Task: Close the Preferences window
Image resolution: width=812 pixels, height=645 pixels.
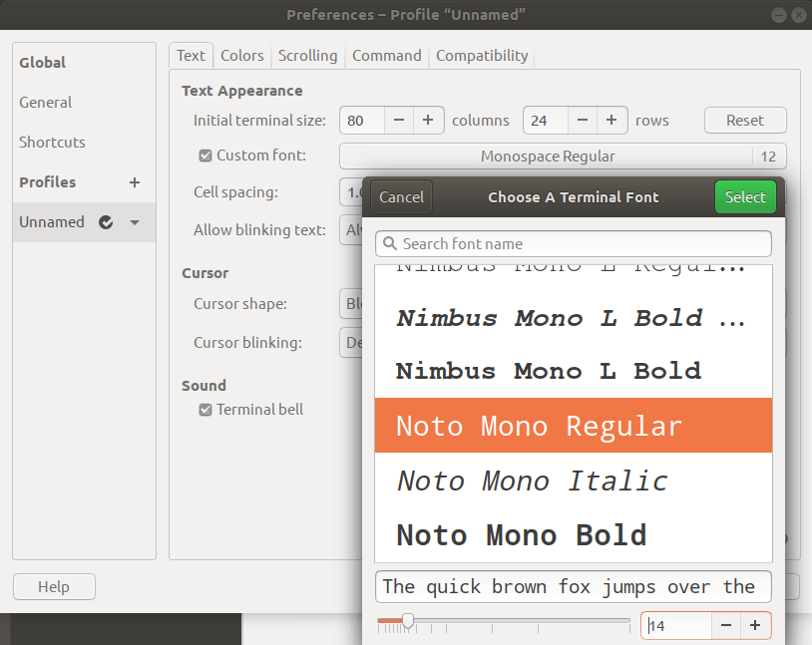Action: [x=799, y=15]
